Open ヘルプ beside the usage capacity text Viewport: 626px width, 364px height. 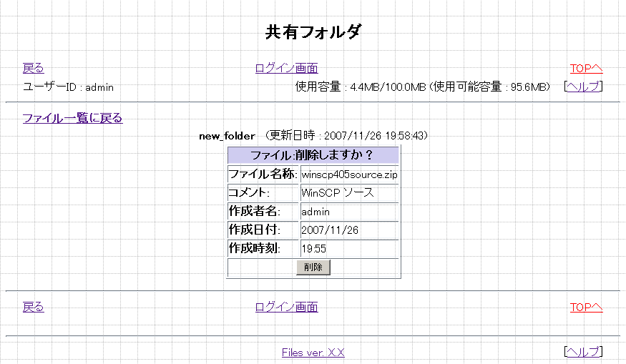tap(583, 87)
